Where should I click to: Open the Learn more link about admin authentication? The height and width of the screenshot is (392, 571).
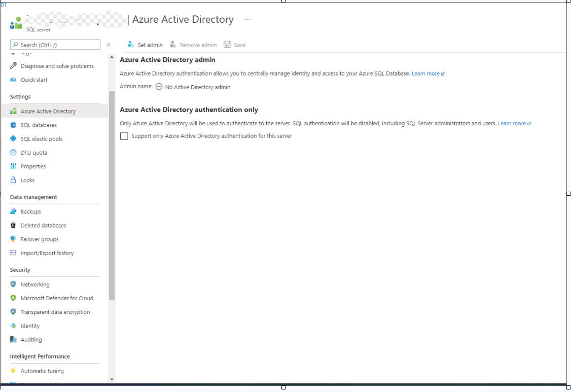(x=426, y=73)
